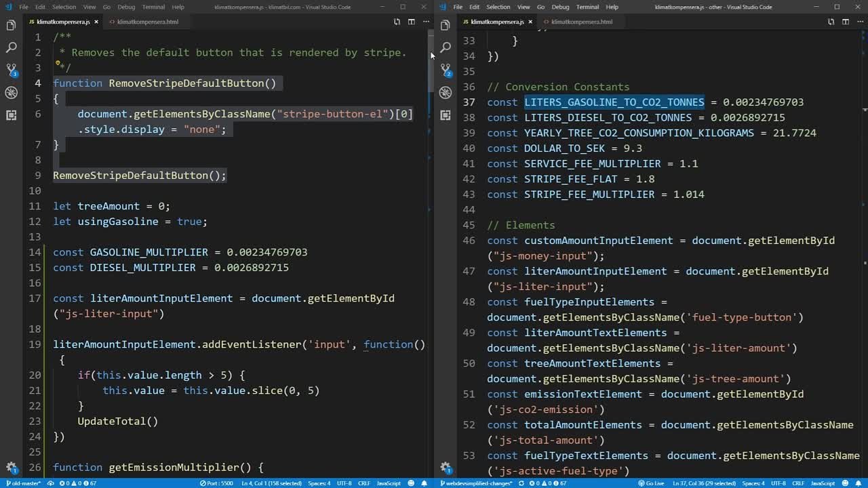
Task: Open Debug view in left VS Code window
Action: [x=11, y=93]
